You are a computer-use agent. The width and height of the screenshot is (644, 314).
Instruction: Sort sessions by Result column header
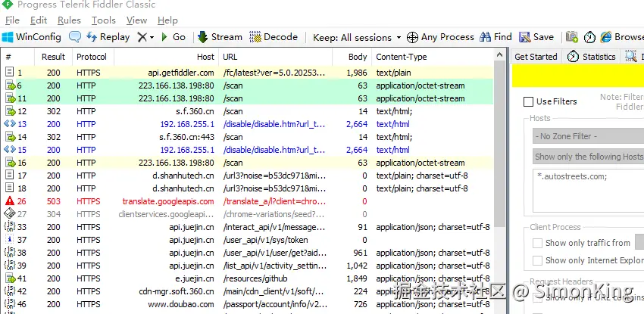click(x=53, y=57)
